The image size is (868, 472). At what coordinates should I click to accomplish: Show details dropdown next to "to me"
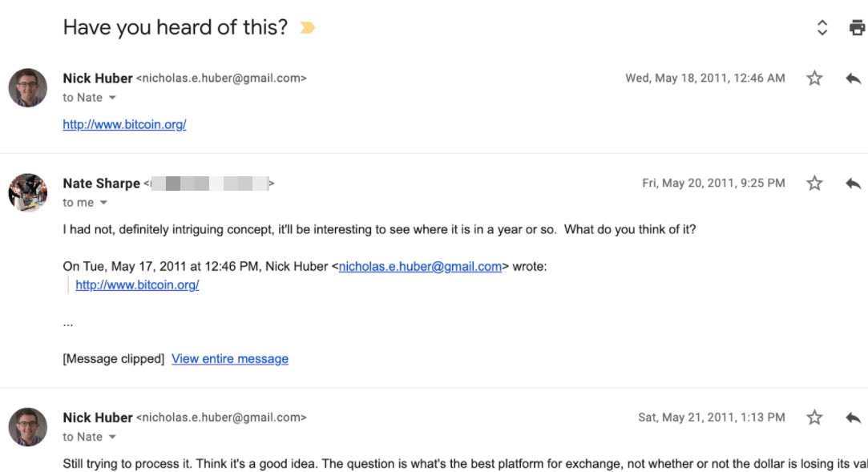(x=103, y=203)
